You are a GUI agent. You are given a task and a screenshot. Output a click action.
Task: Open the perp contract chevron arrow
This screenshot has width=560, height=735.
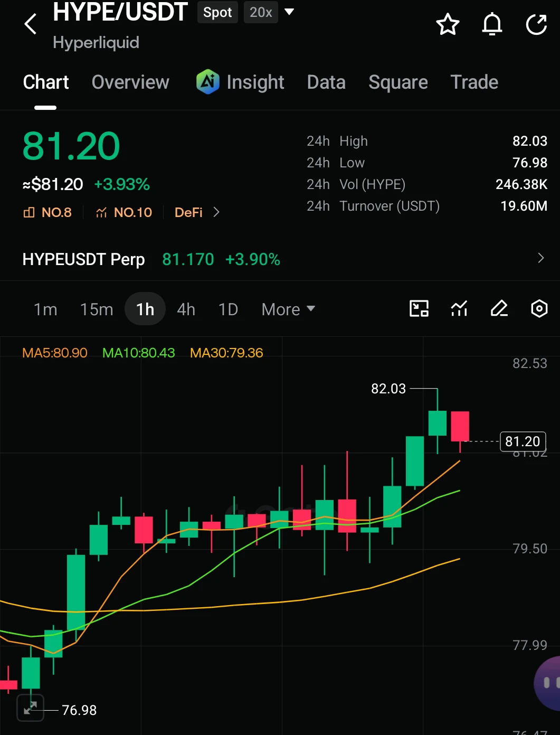pos(540,258)
